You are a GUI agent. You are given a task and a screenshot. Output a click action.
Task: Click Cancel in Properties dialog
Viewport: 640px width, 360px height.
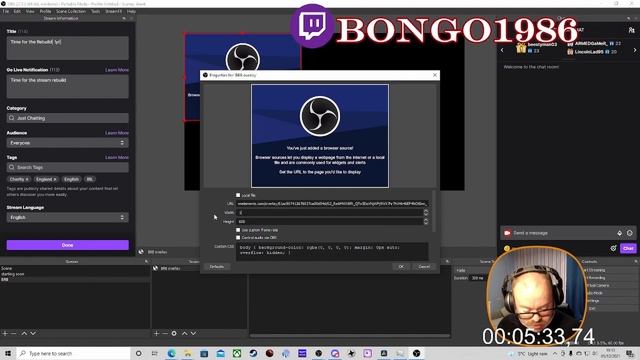424,267
